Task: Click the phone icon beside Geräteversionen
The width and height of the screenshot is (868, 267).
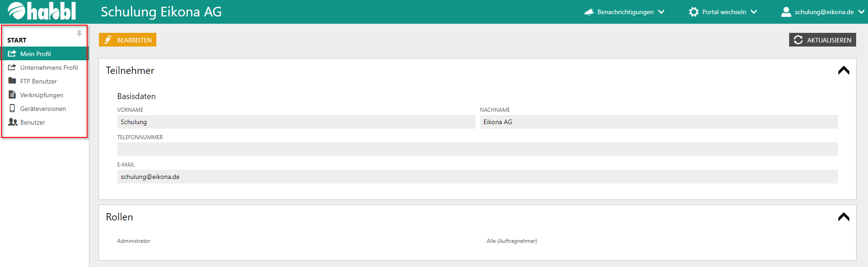Action: tap(12, 108)
